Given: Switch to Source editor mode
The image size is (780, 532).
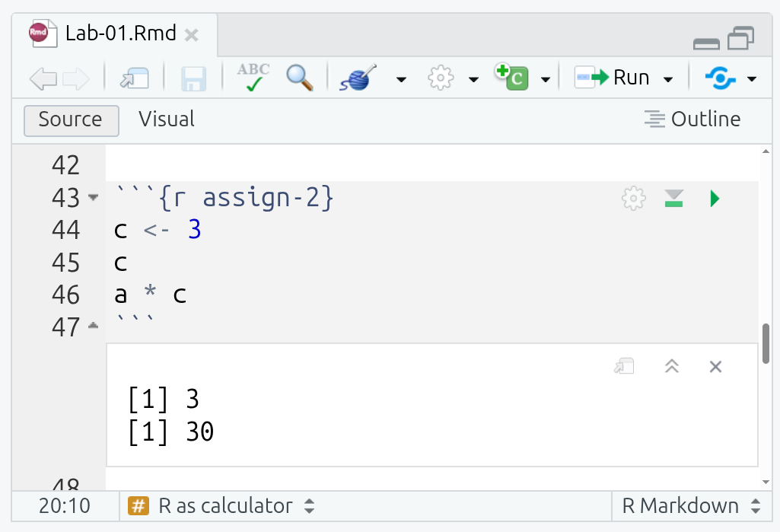Looking at the screenshot, I should (x=71, y=120).
